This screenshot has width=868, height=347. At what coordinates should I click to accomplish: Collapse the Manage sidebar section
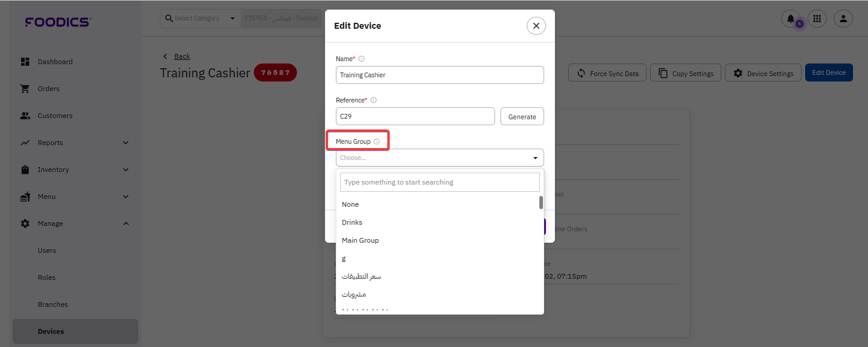[x=126, y=224]
